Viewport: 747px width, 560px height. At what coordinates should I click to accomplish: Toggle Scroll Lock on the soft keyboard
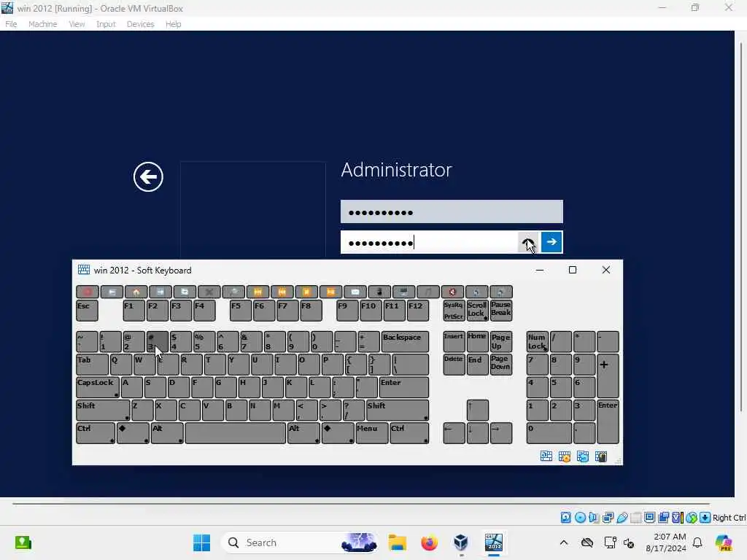(477, 310)
